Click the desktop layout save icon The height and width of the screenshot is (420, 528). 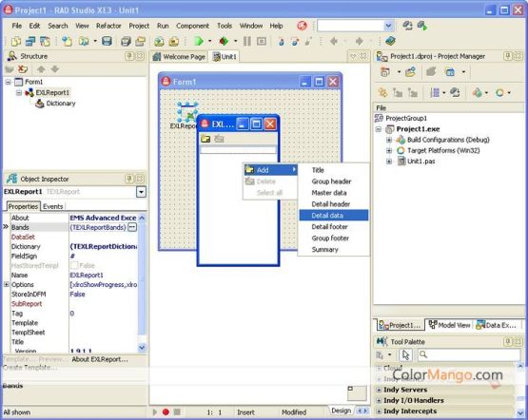[x=407, y=26]
